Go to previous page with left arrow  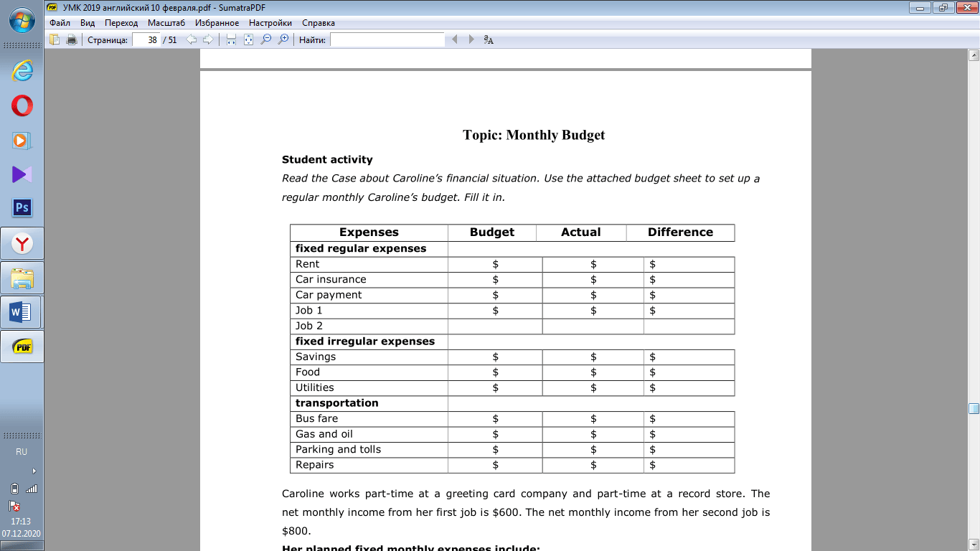click(x=192, y=40)
